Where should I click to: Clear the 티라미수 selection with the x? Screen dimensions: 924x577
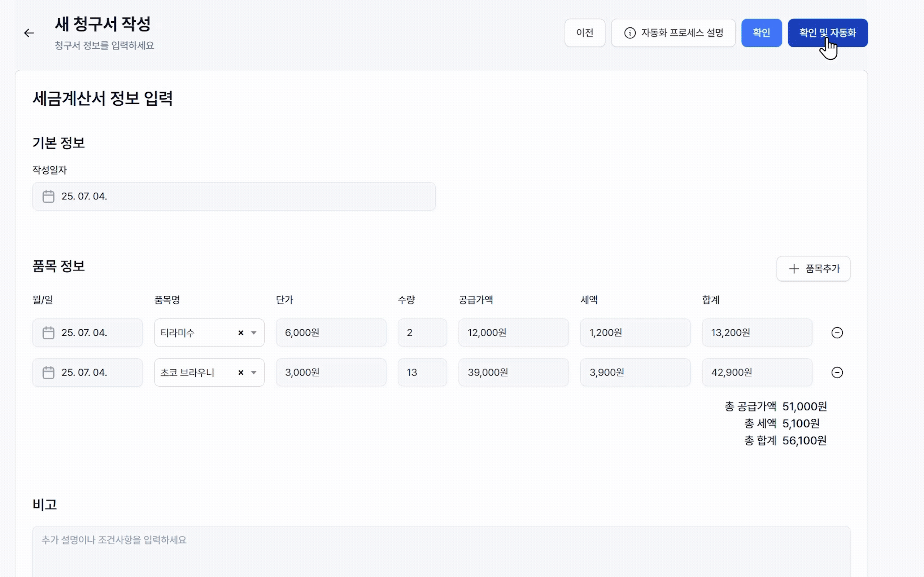pos(240,333)
